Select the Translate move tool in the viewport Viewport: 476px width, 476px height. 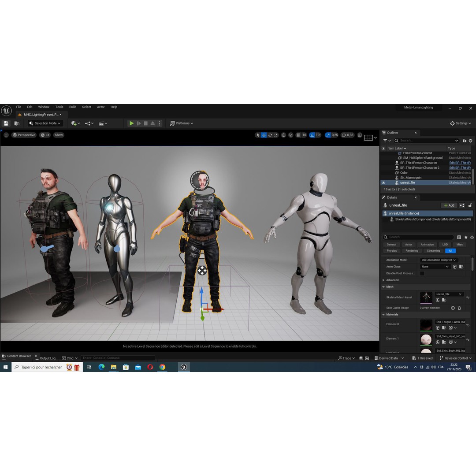pyautogui.click(x=264, y=135)
